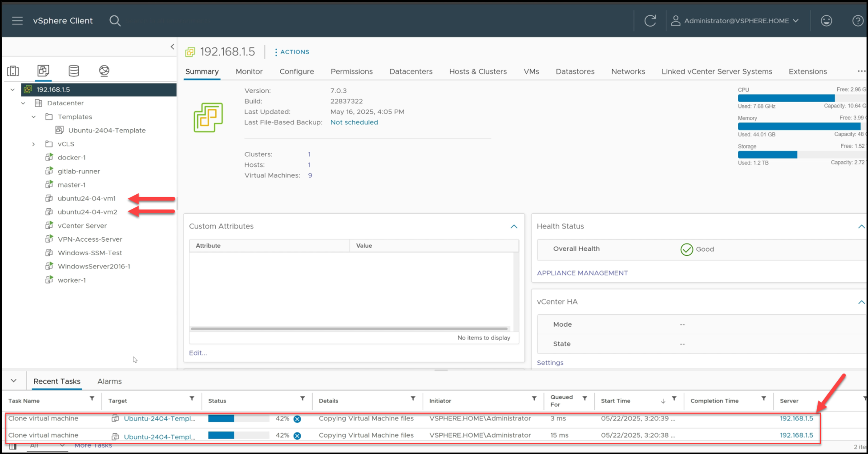This screenshot has height=454, width=868.
Task: Open the Networking inventory view icon
Action: tap(104, 71)
